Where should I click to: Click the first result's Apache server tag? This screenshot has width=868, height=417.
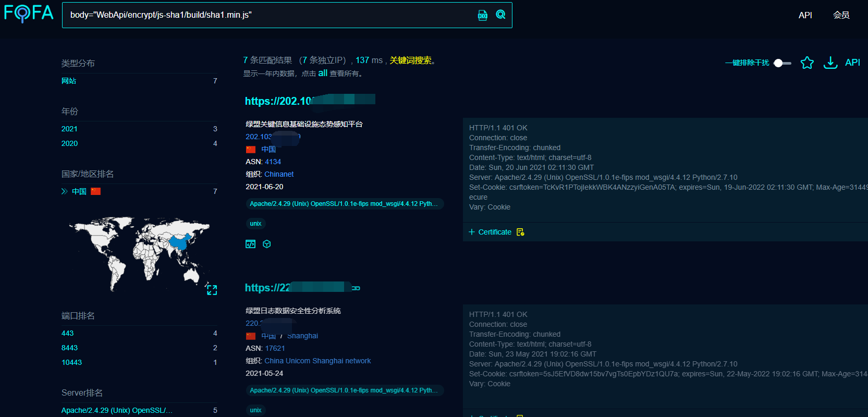click(344, 204)
